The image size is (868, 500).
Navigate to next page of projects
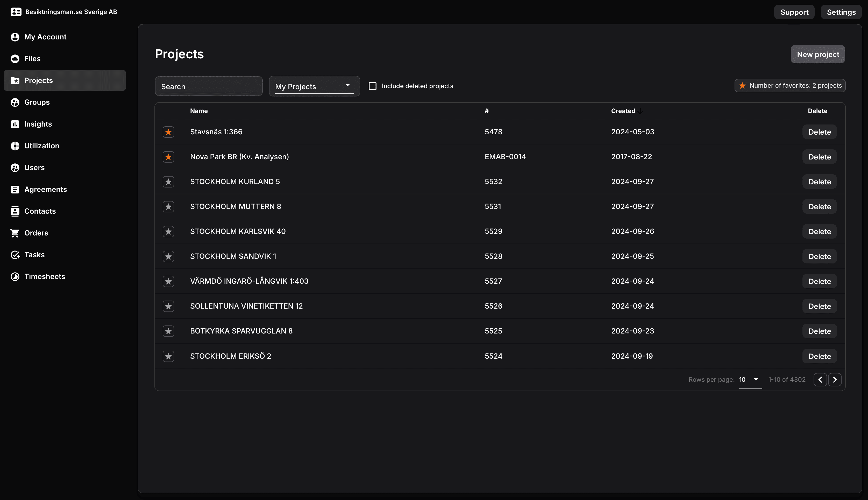(x=835, y=379)
